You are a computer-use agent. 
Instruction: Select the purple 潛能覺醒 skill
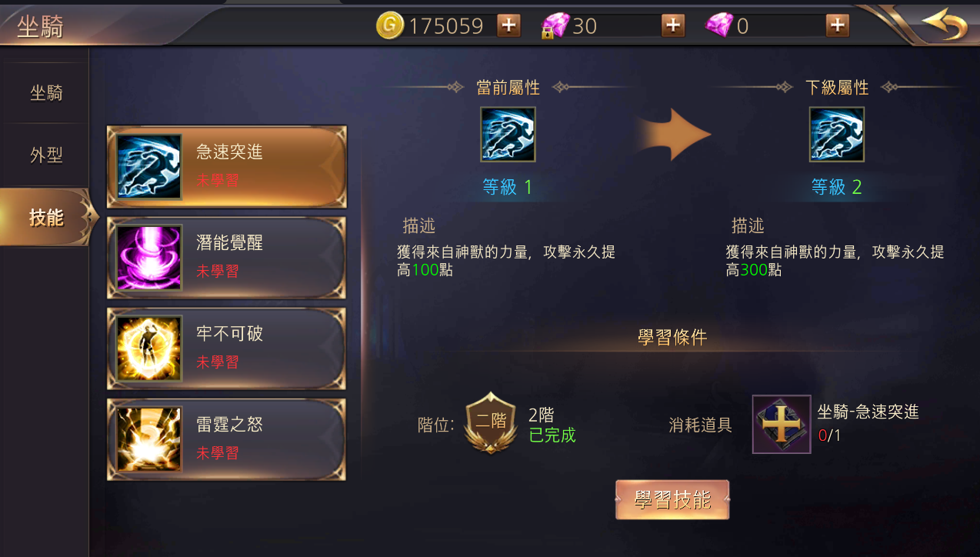[x=227, y=258]
